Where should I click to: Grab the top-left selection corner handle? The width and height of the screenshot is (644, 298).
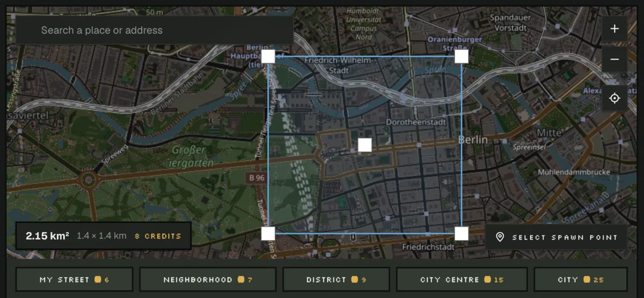coord(268,56)
